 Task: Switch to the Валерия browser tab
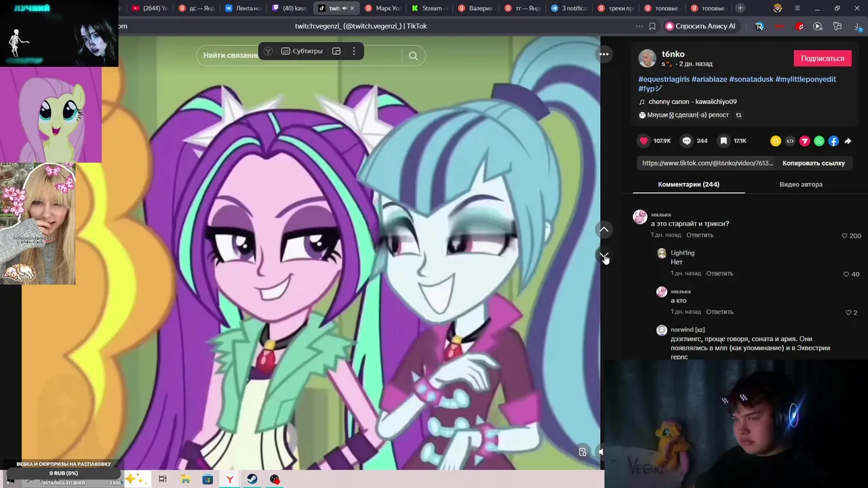click(475, 8)
